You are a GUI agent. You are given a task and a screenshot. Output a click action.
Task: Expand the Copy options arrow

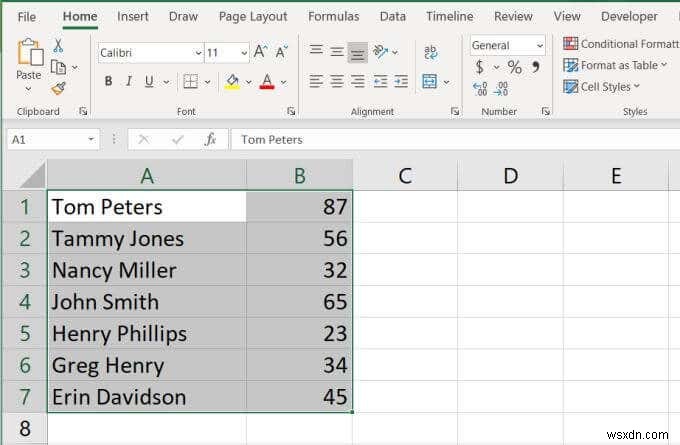[75, 68]
